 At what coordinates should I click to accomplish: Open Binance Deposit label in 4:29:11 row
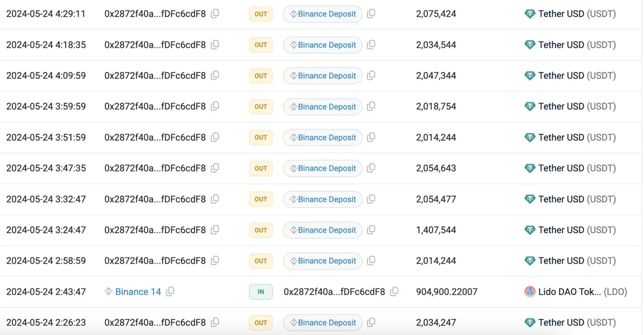coord(322,14)
